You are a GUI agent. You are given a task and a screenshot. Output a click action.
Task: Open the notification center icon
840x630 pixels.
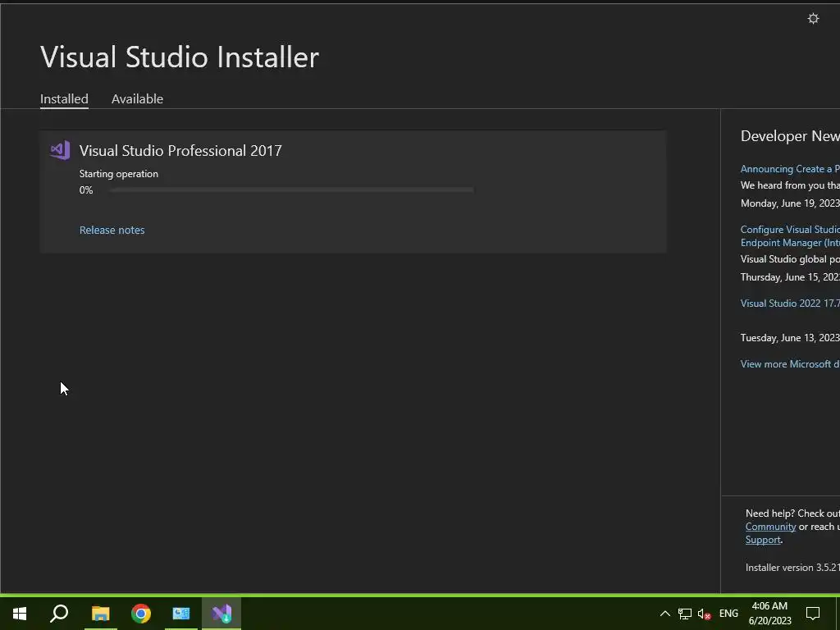813,614
